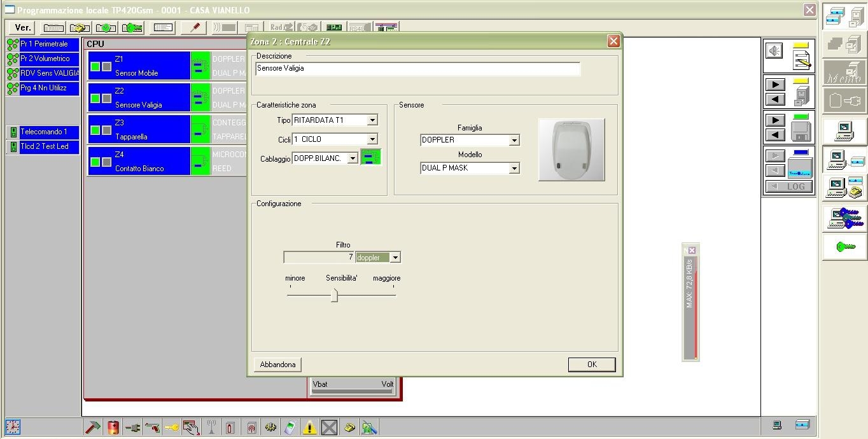Click the red battery status icon
Image resolution: width=868 pixels, height=439 pixels.
(113, 427)
